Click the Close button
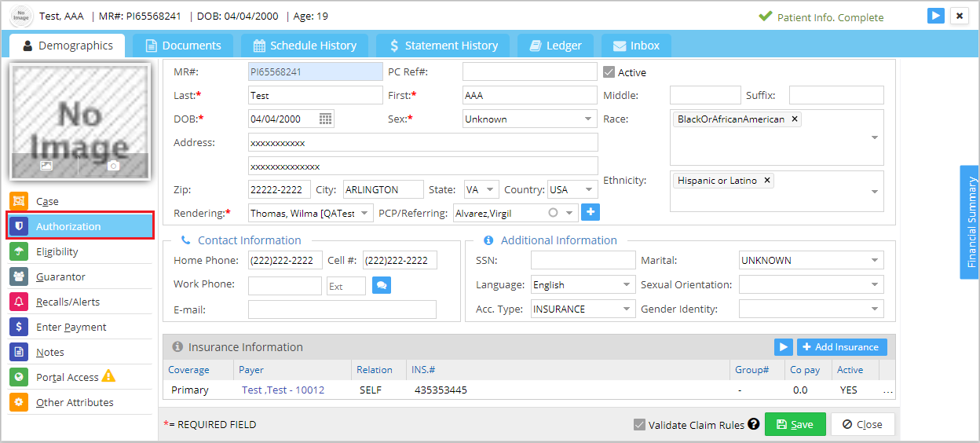 pos(862,424)
